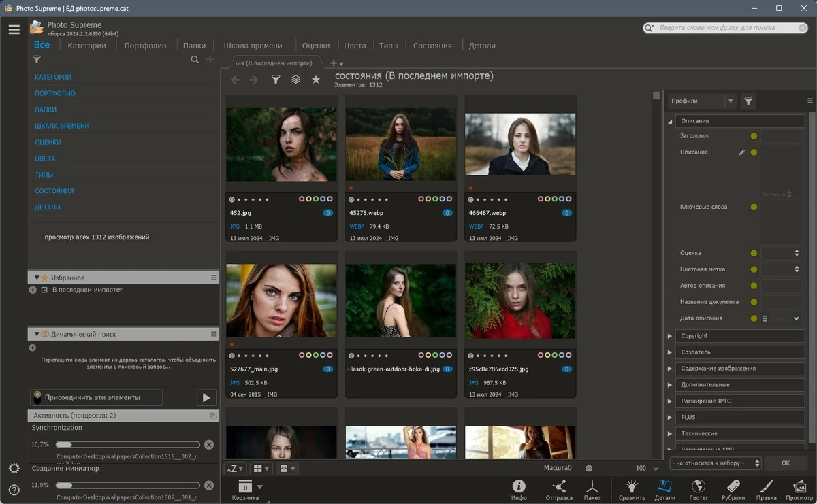The height and width of the screenshot is (504, 817).
Task: Expand the Расширение IPTC section
Action: (x=670, y=401)
